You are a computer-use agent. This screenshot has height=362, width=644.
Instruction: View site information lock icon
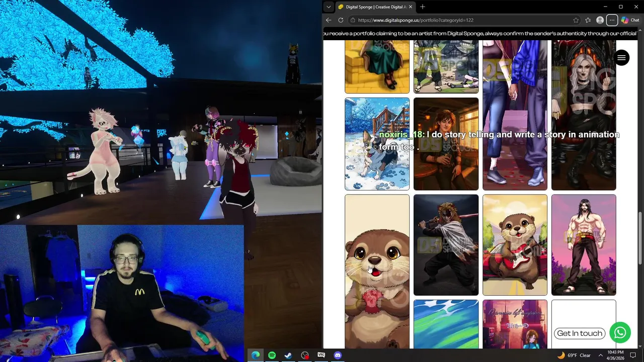(353, 20)
